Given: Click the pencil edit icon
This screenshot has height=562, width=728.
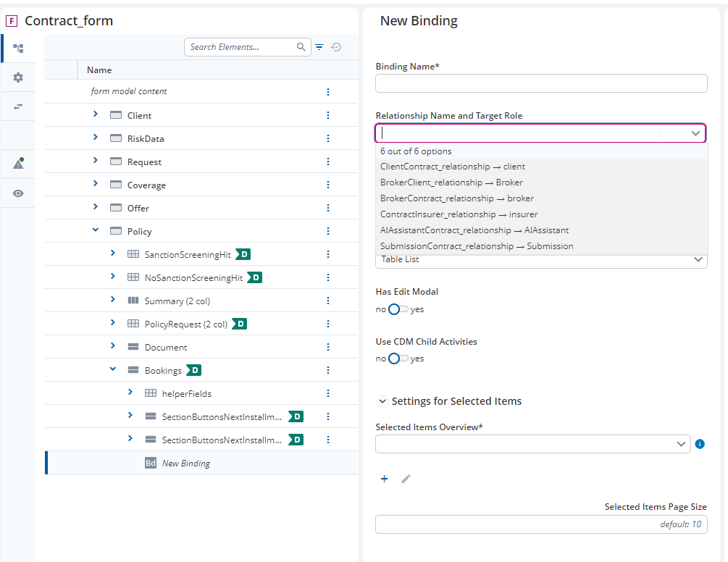Looking at the screenshot, I should click(x=406, y=479).
